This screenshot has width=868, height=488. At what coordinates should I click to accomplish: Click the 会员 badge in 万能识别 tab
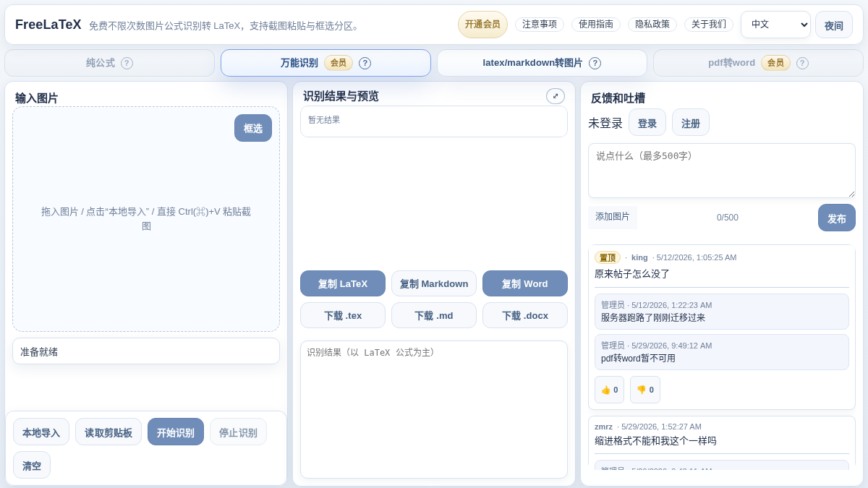[338, 63]
